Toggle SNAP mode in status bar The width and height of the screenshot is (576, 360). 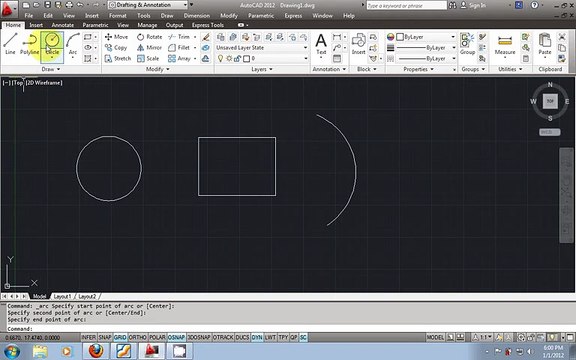[105, 337]
